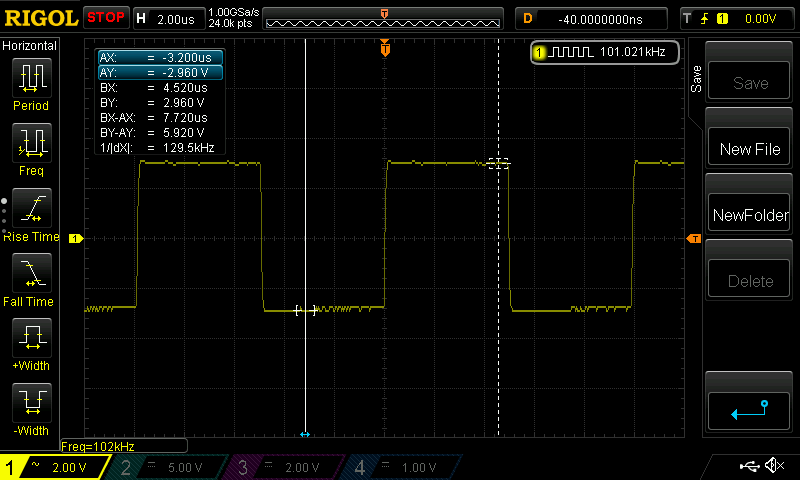
Task: Open the Horizontal measurement menu header
Action: click(30, 46)
